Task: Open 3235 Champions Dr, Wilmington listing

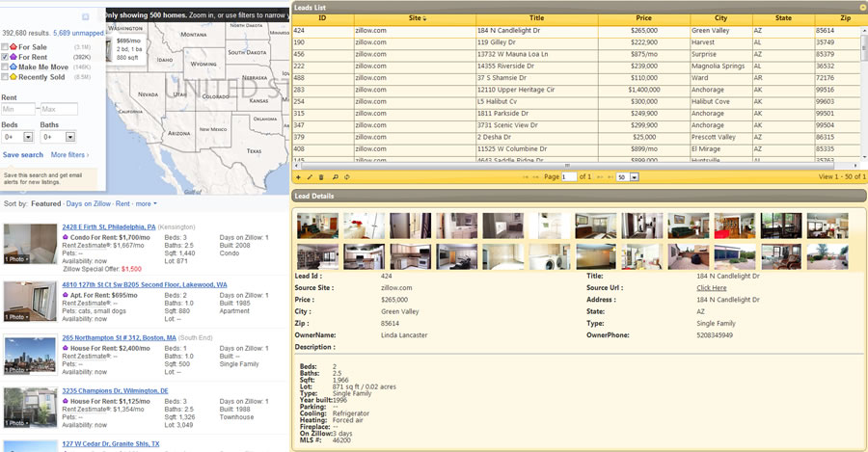Action: pyautogui.click(x=115, y=390)
